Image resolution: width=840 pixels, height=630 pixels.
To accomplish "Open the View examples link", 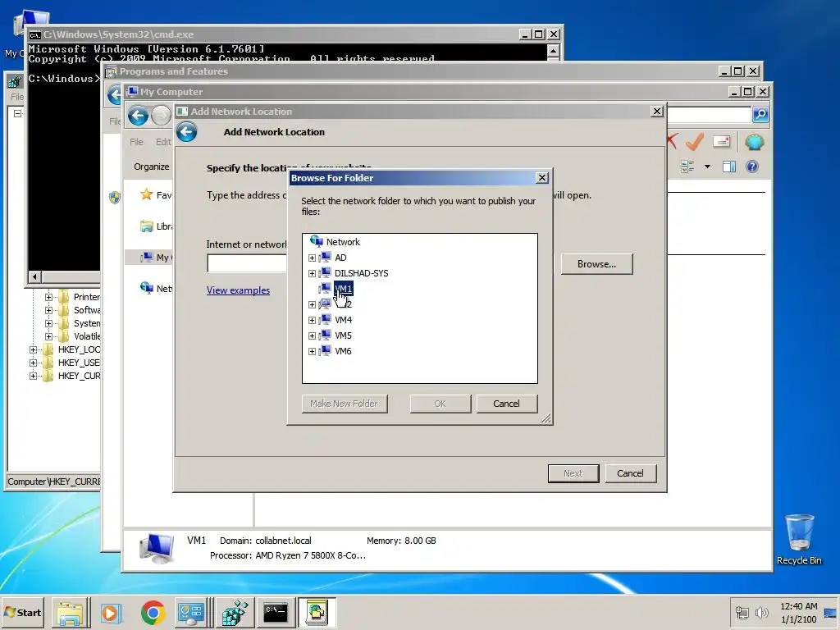I will coord(238,290).
